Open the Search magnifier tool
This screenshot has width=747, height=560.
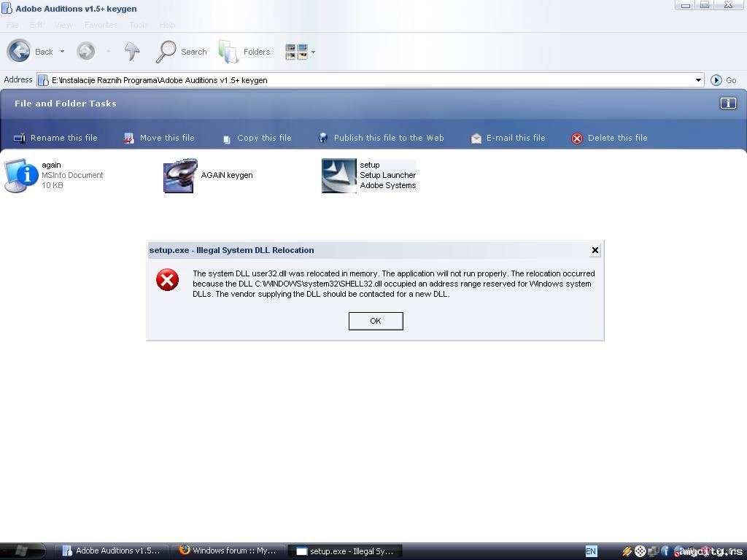click(182, 52)
